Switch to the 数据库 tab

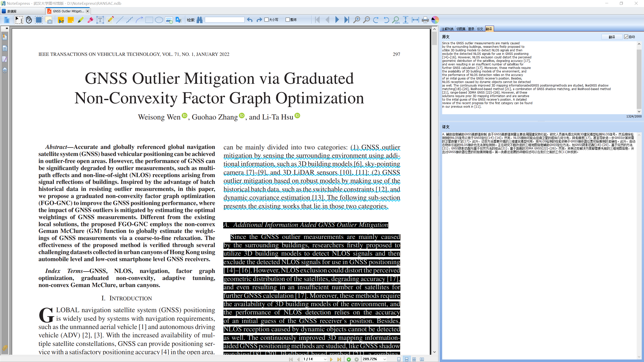pyautogui.click(x=12, y=11)
